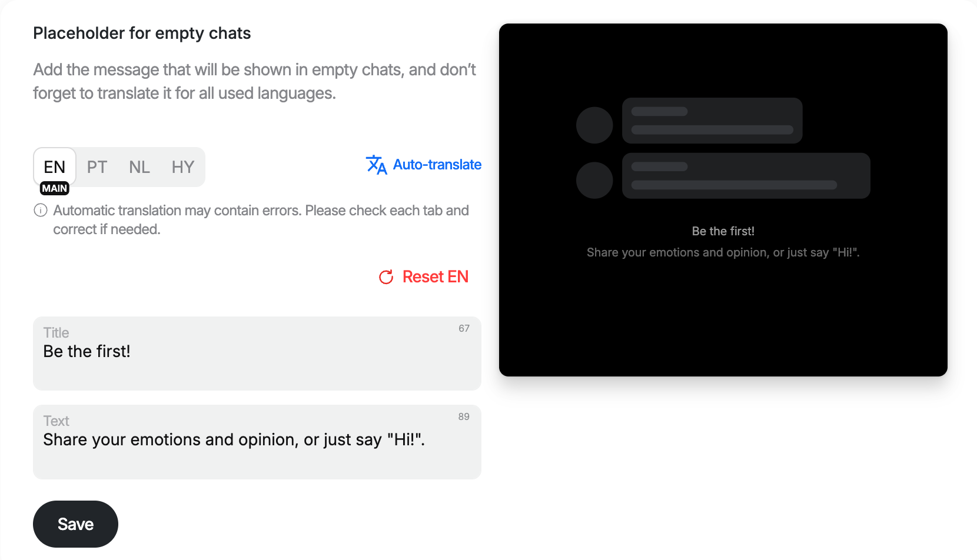Screen dimensions: 977x560
Task: Click the Reset EN button
Action: point(424,277)
